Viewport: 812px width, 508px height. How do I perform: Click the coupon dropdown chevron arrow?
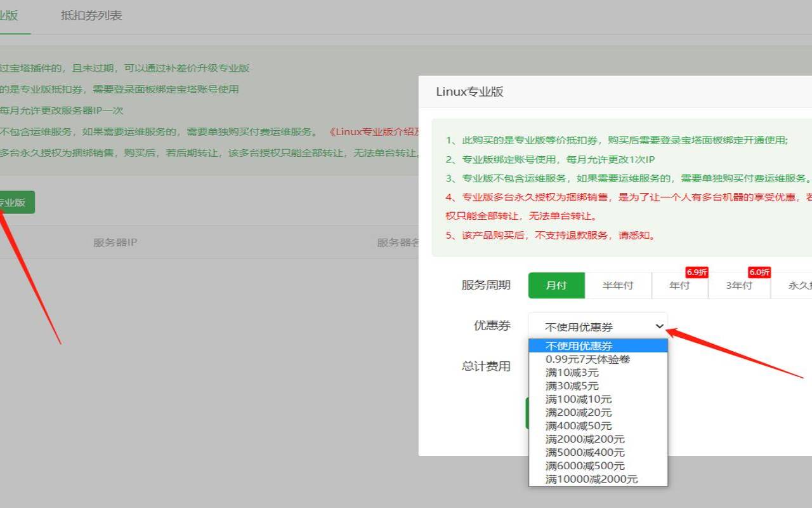659,326
